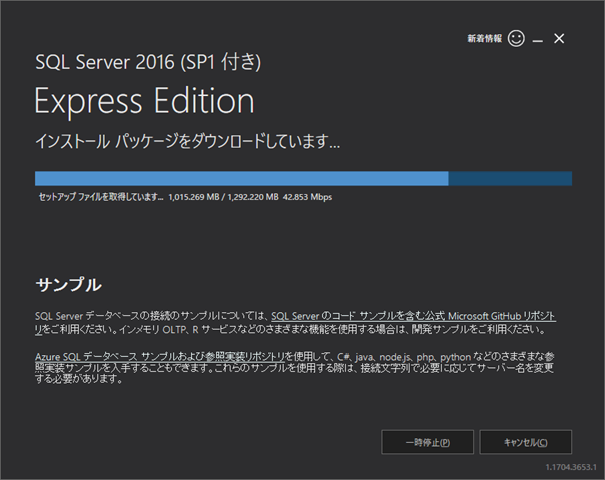Image resolution: width=605 pixels, height=480 pixels.
Task: Click the download progress bar
Action: pos(303,179)
